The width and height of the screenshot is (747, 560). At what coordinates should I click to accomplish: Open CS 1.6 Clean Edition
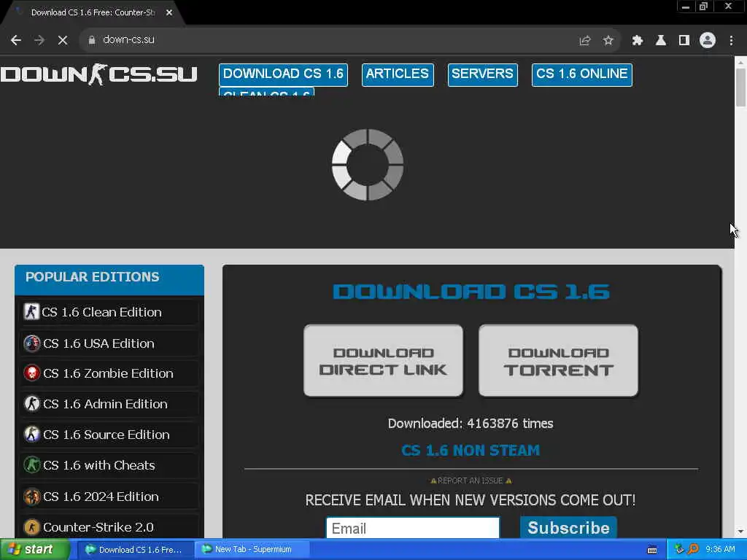[x=109, y=312]
